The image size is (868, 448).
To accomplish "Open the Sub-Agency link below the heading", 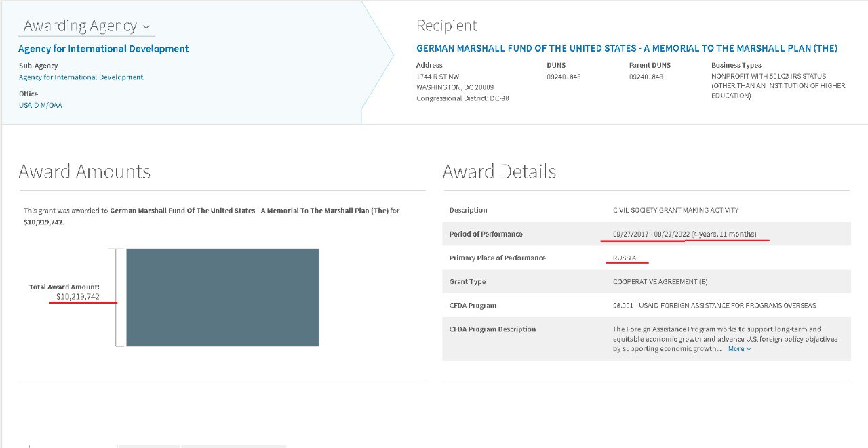I will [81, 77].
